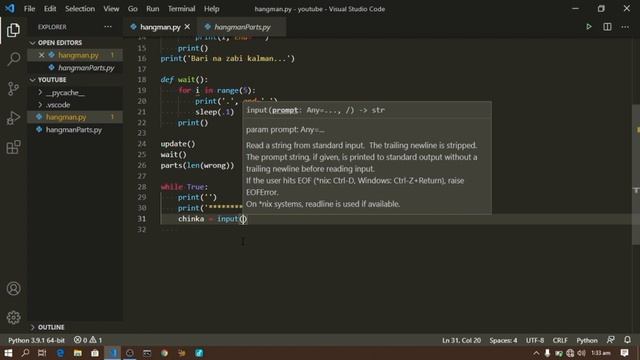Click the taskbar clock showing 1:33 am
This screenshot has width=640, height=360.
tap(601, 353)
